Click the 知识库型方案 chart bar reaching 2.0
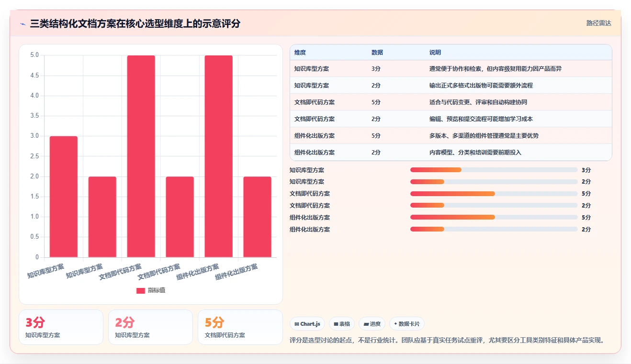Viewport: 631px width, 364px height. click(x=102, y=217)
